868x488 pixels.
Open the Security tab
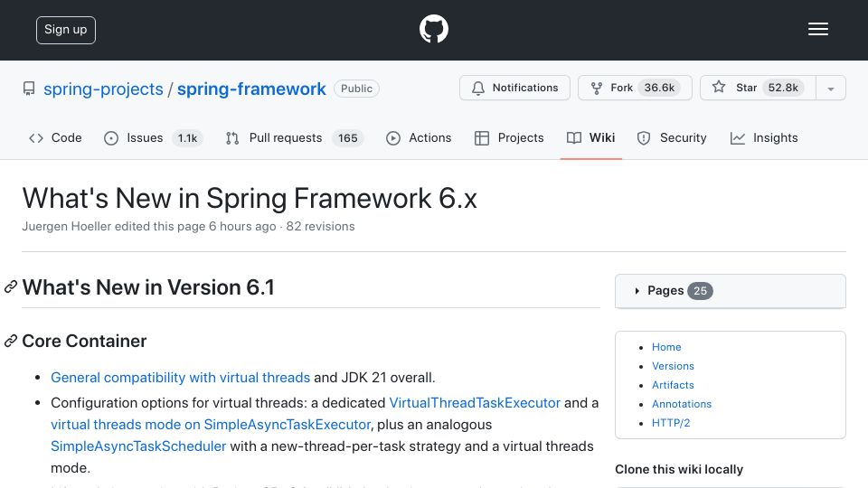[x=672, y=137]
